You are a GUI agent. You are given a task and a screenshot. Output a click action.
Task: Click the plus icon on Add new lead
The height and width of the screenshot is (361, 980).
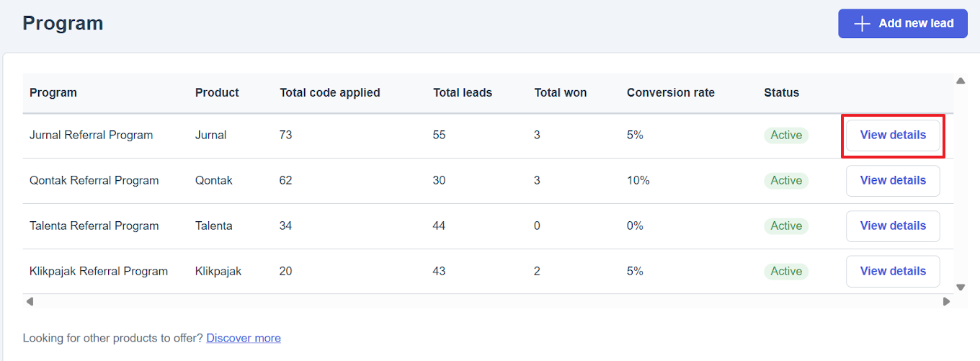862,24
